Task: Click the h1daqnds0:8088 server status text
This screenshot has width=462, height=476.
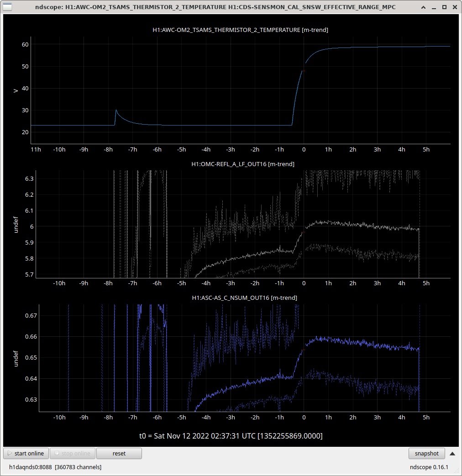Action: click(55, 467)
